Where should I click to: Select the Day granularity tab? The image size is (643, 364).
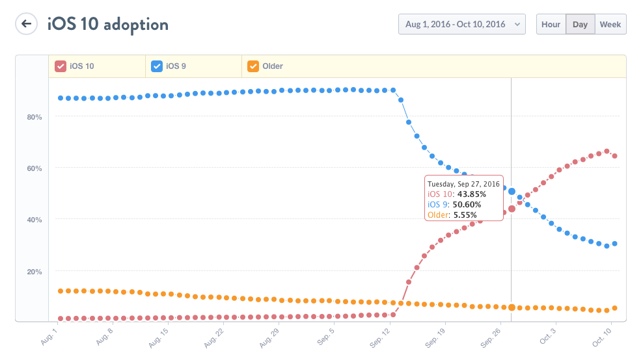[580, 25]
